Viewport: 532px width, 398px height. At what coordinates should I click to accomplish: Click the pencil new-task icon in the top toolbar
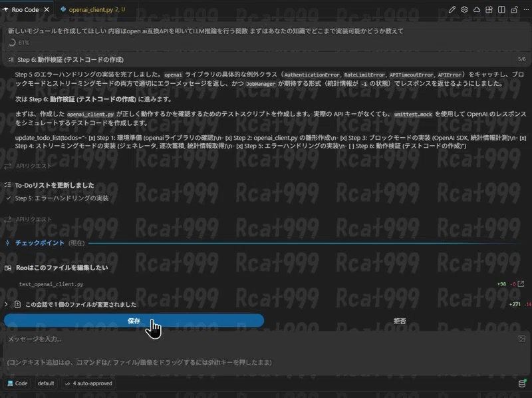coord(452,9)
